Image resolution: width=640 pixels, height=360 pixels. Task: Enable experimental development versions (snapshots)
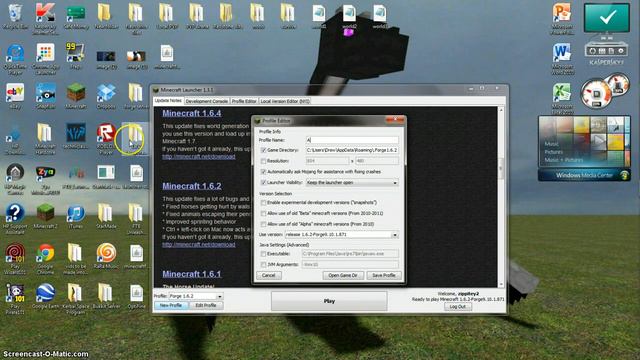[x=263, y=202]
